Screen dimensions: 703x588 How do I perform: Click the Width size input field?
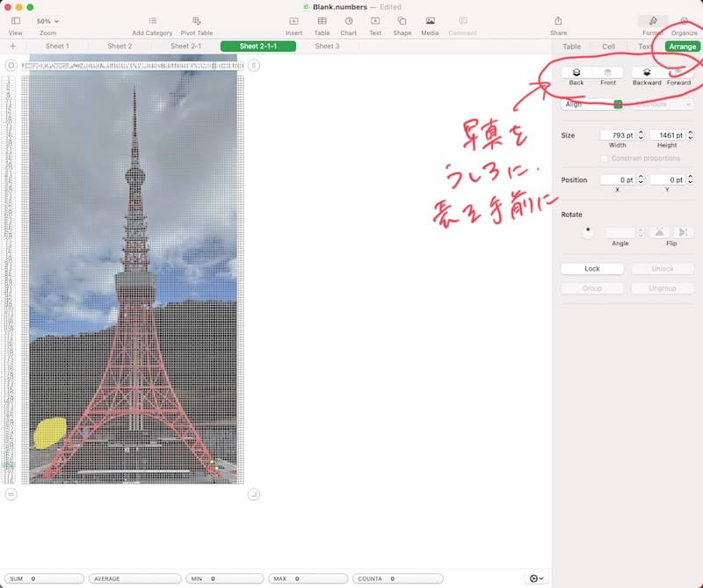[x=617, y=134]
